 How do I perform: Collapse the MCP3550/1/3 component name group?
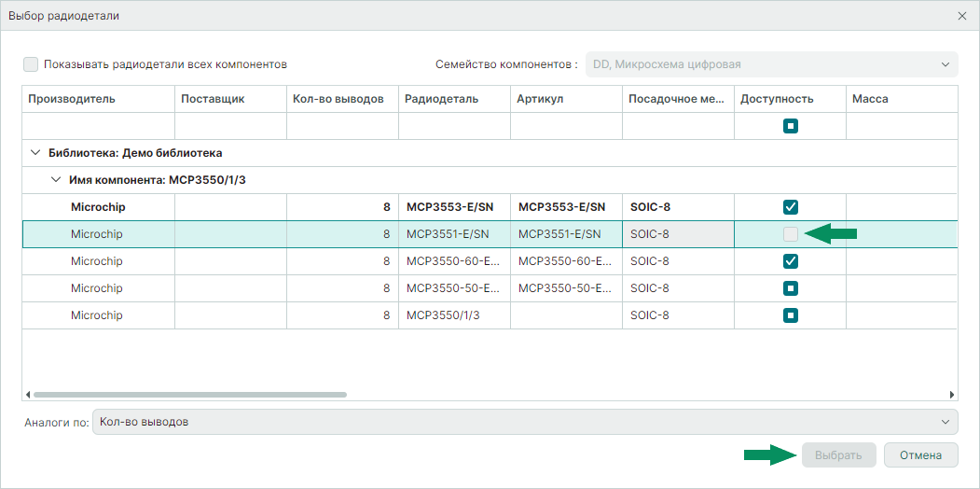tap(56, 180)
